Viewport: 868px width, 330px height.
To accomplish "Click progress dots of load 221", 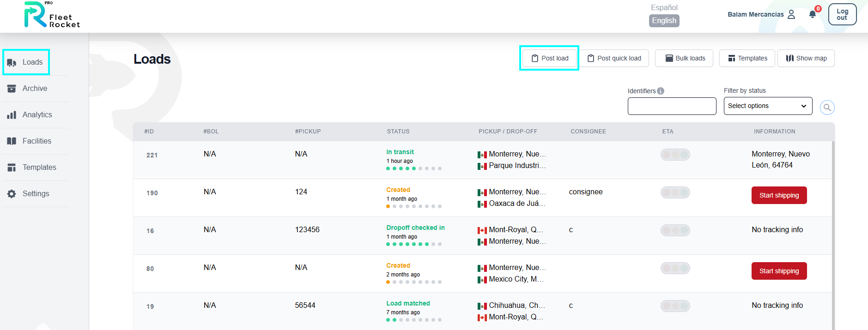I will [414, 168].
